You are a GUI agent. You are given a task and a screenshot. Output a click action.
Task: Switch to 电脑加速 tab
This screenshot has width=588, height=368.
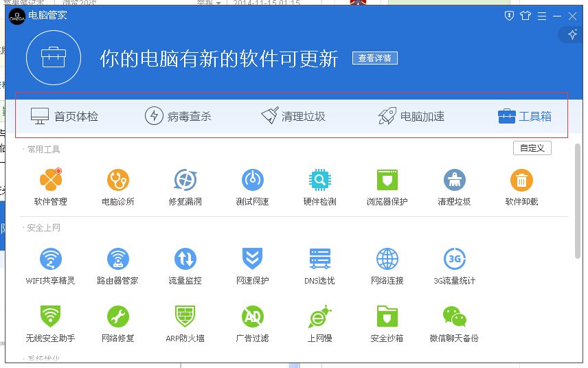click(411, 116)
